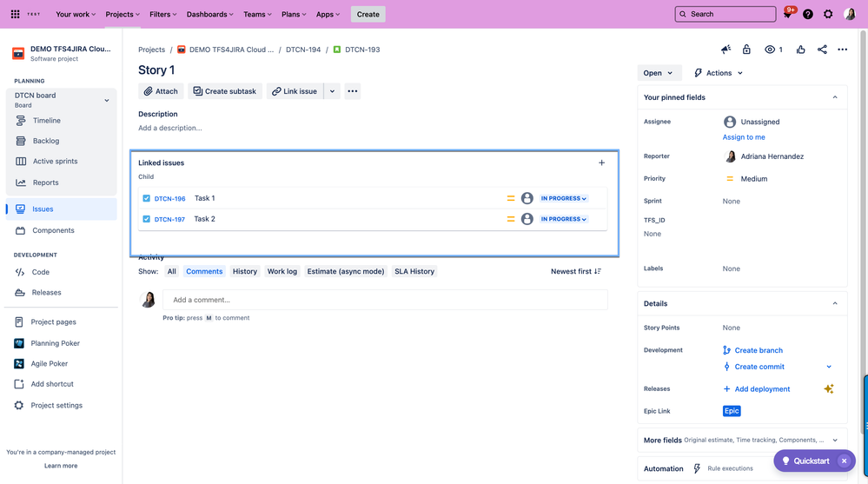Open the settings gear in top bar
This screenshot has height=484, width=868.
tap(827, 14)
